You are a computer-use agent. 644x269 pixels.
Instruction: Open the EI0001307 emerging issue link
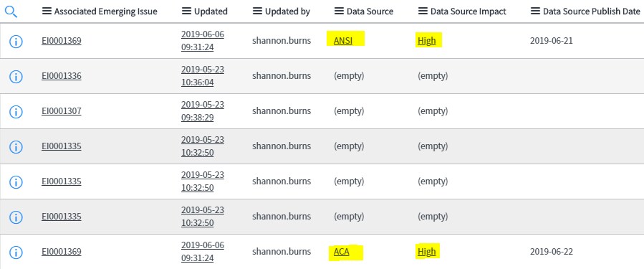coord(61,111)
